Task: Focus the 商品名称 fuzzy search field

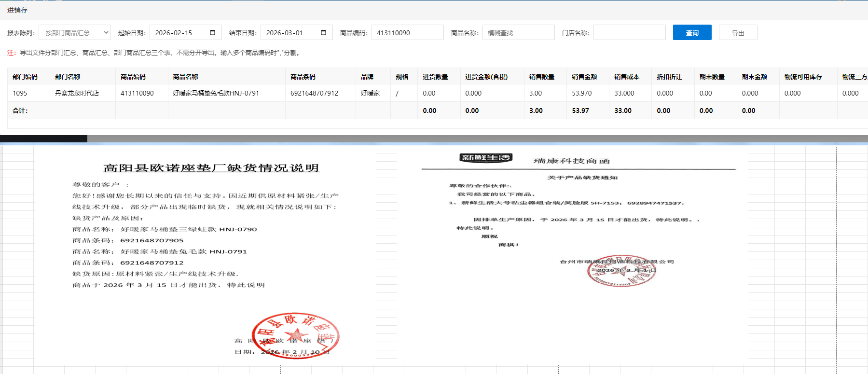Action: click(518, 33)
